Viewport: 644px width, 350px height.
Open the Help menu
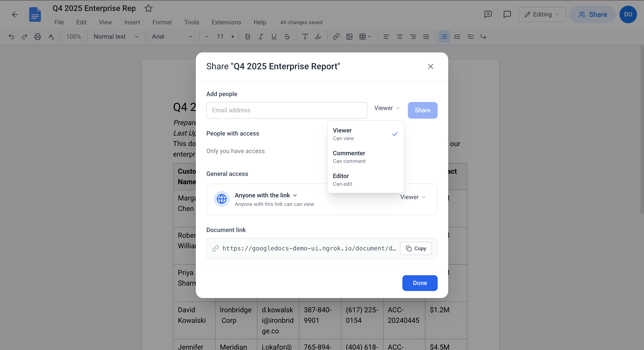[260, 22]
